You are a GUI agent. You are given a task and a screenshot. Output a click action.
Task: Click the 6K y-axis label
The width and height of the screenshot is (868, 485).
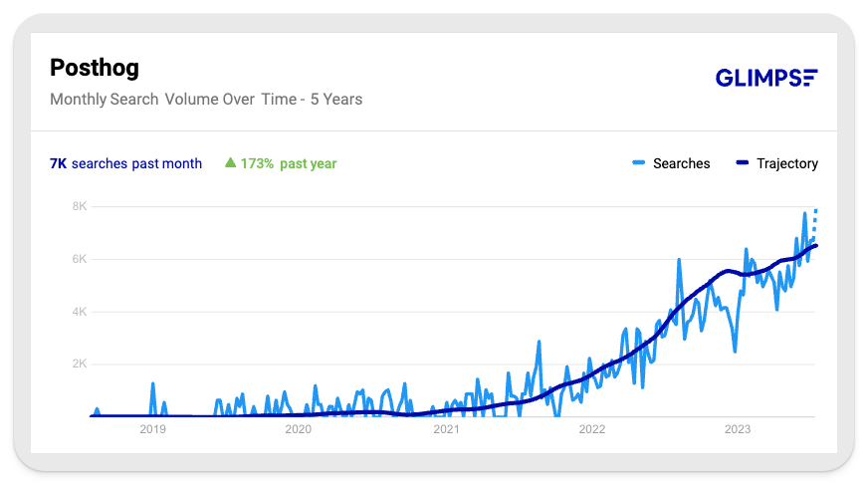click(x=78, y=259)
